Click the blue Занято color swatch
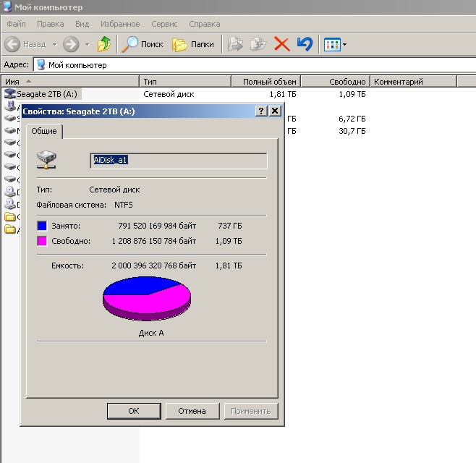The image size is (476, 463). pyautogui.click(x=42, y=226)
